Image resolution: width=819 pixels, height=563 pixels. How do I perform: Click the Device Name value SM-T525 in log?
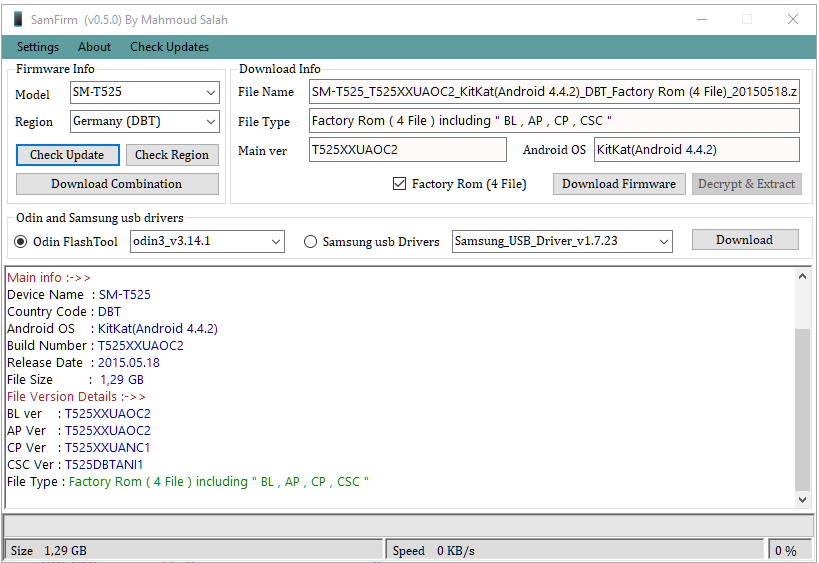[125, 295]
